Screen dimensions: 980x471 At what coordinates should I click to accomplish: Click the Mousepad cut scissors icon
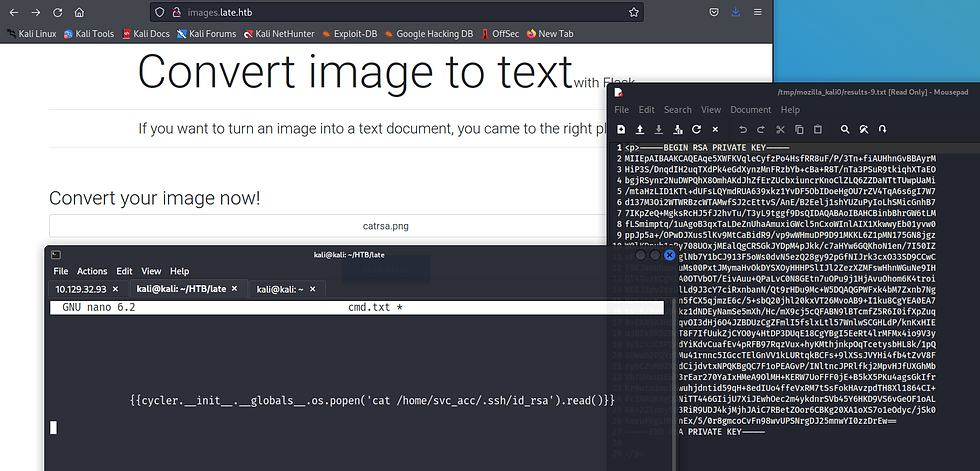click(780, 129)
